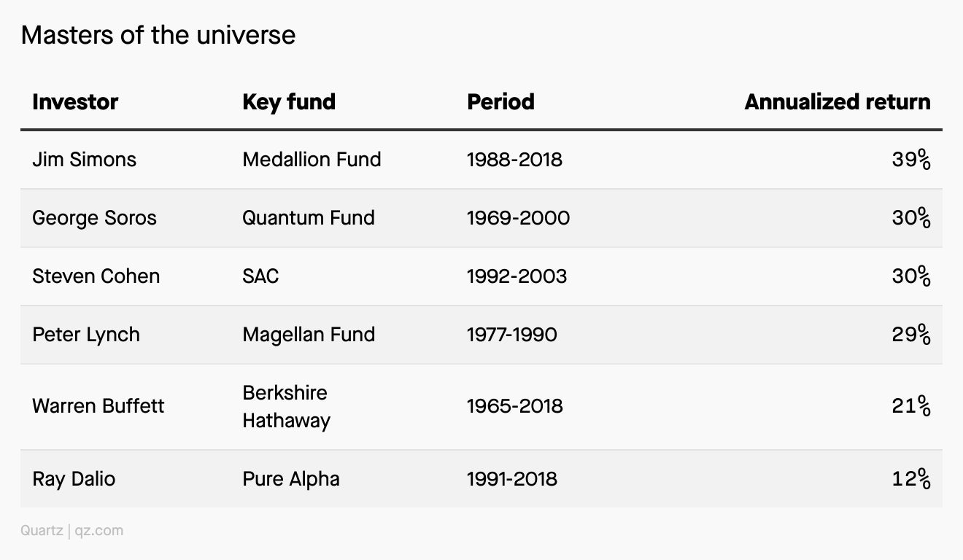Select the Warren Buffett cell

pyautogui.click(x=98, y=406)
